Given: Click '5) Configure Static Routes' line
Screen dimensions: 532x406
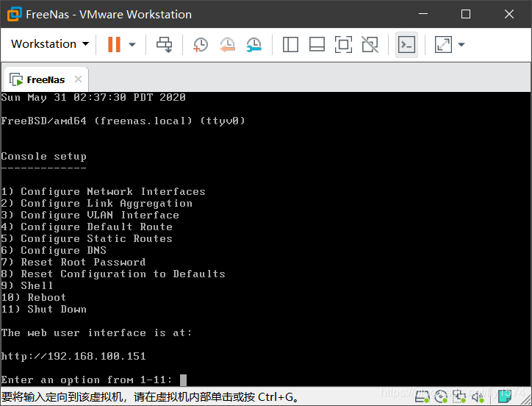Looking at the screenshot, I should 87,238.
